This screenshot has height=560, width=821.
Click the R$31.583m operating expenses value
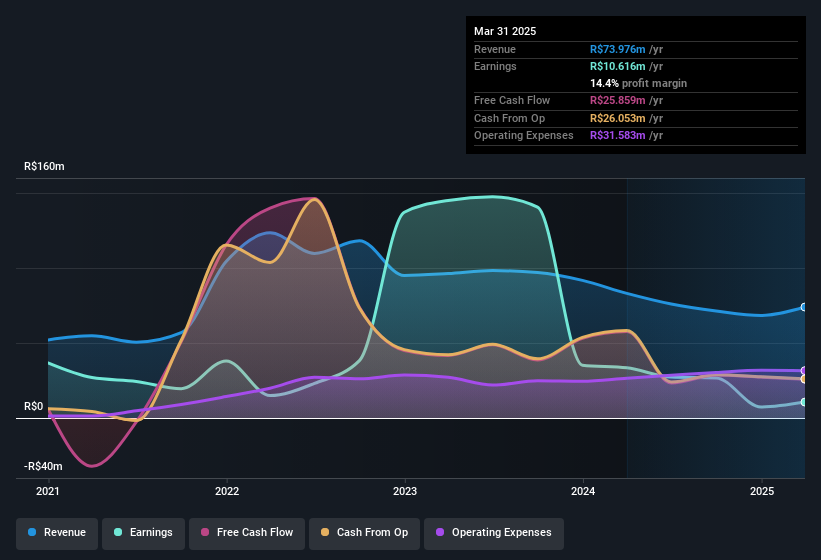[617, 136]
